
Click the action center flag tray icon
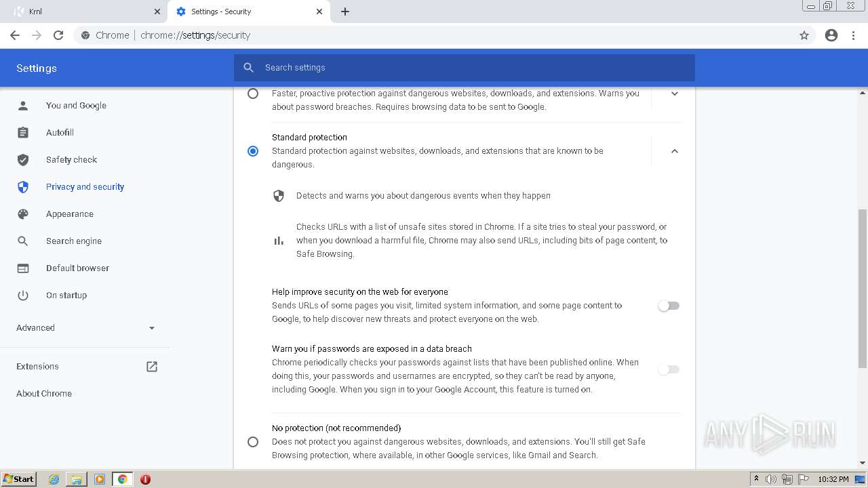click(x=803, y=479)
